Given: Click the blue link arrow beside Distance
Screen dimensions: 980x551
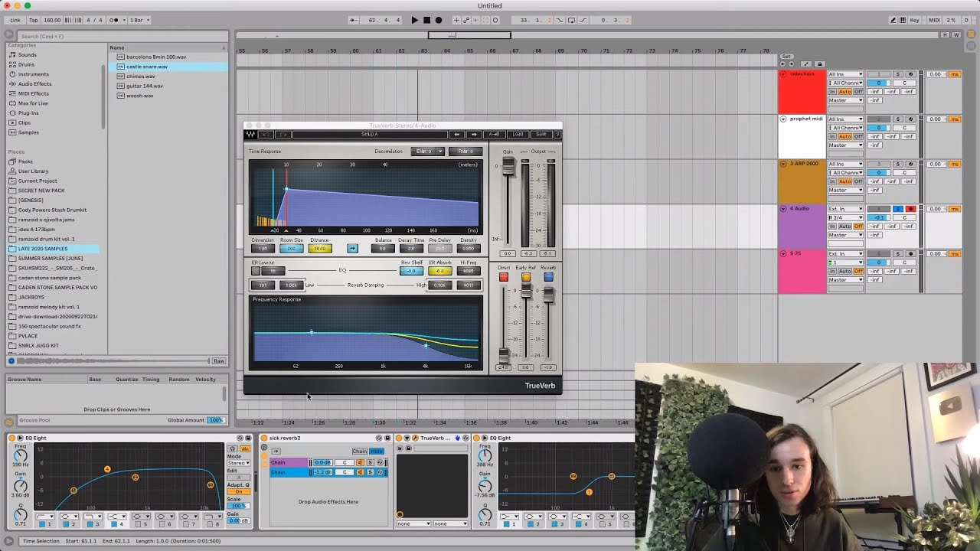Looking at the screenshot, I should pyautogui.click(x=352, y=249).
